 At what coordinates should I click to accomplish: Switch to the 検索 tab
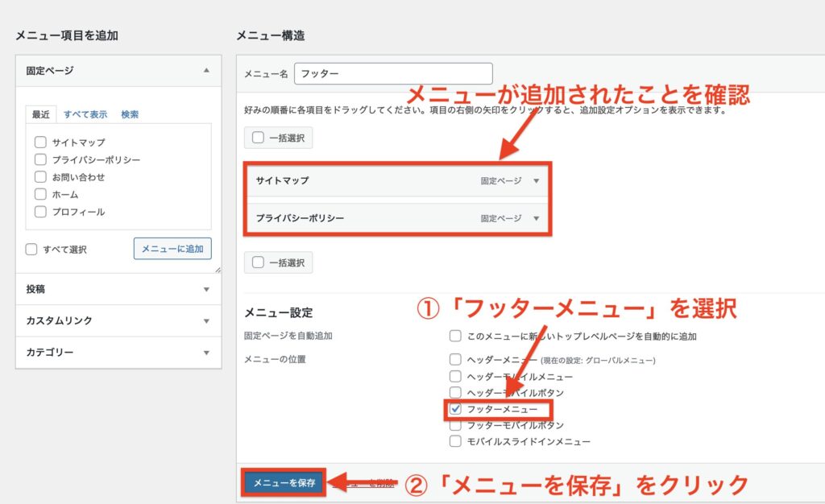pos(130,114)
